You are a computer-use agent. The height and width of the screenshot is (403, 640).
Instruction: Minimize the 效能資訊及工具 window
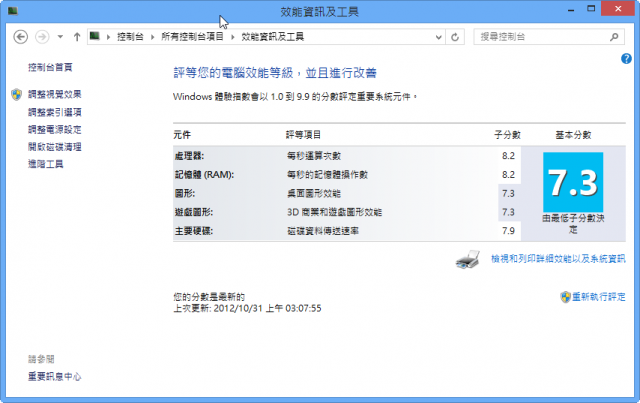click(571, 9)
